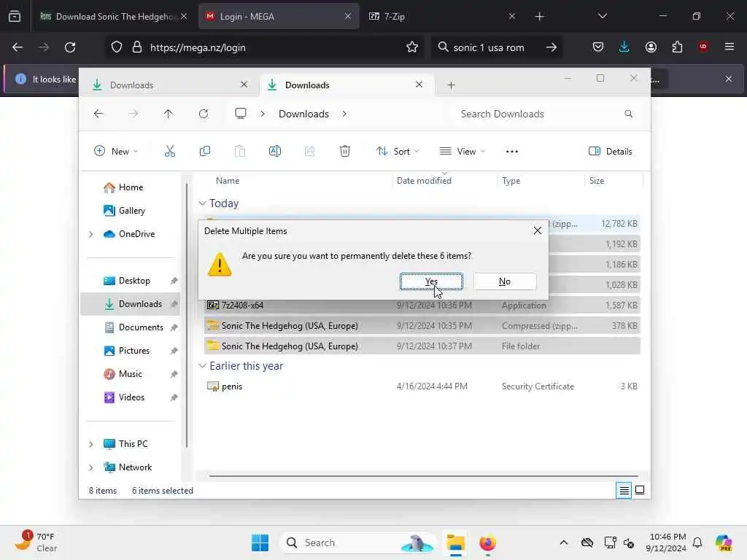Screen dimensions: 747x560
Task: Open the Firefox extensions puzzle icon
Action: click(x=677, y=47)
